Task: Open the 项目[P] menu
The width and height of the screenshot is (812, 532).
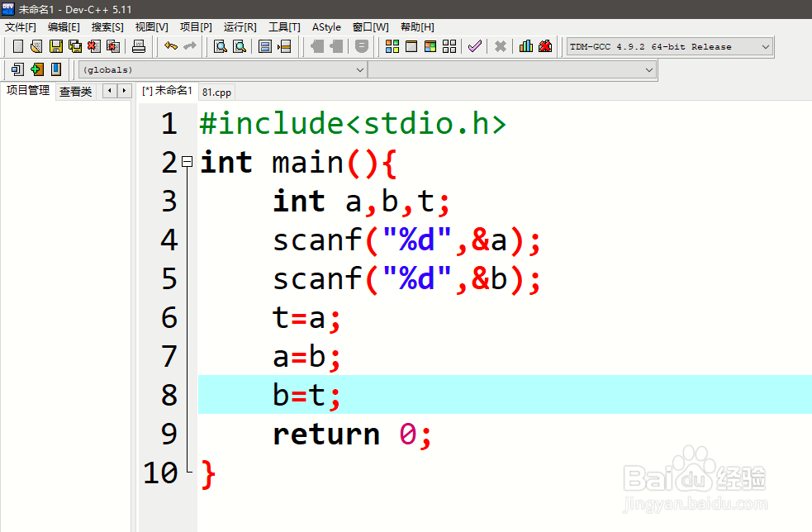Action: point(196,27)
